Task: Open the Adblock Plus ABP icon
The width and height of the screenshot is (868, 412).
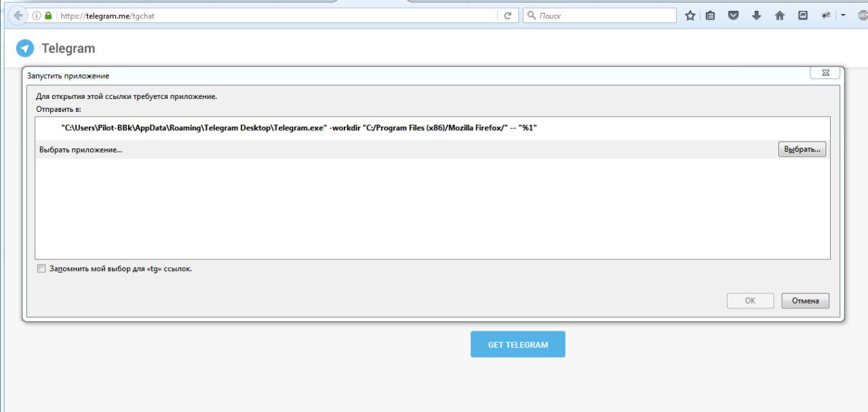Action: click(863, 16)
